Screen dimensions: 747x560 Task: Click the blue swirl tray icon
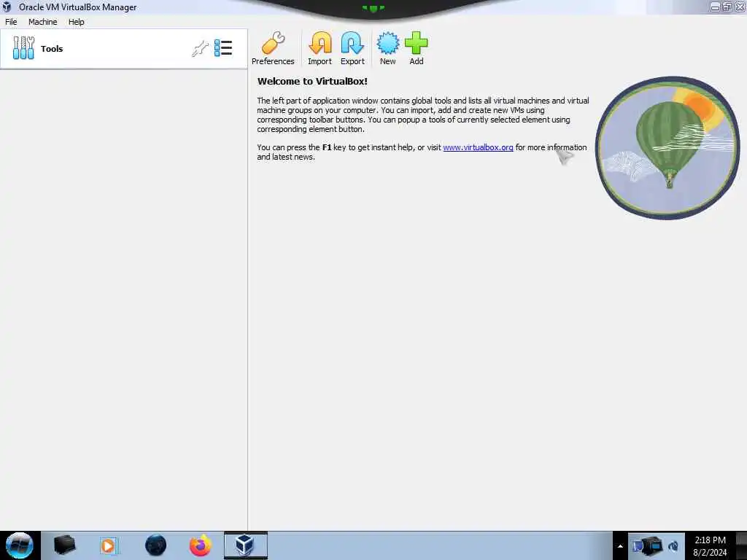coord(673,546)
